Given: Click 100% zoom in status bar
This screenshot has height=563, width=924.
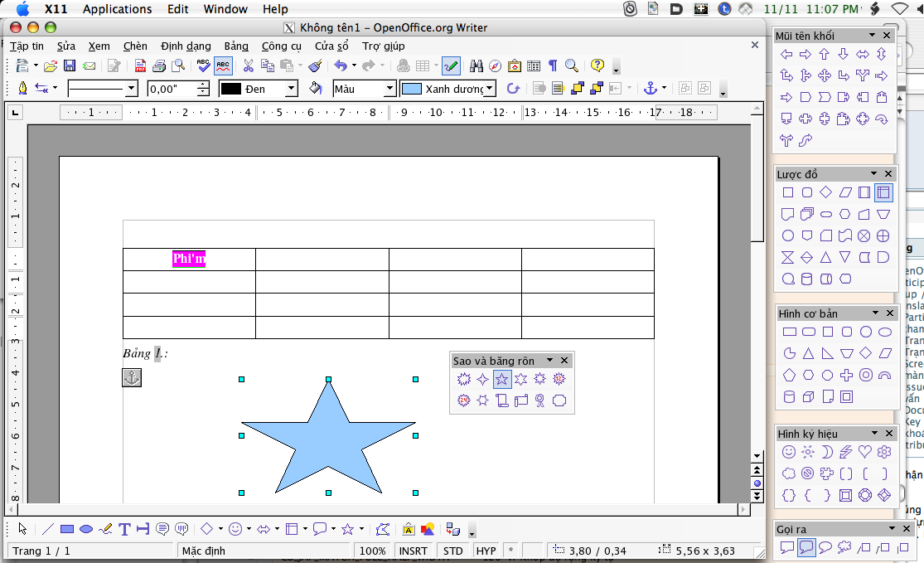Looking at the screenshot, I should (372, 551).
